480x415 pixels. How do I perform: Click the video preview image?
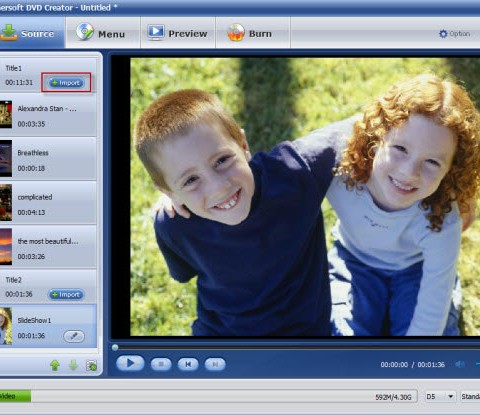click(x=305, y=197)
